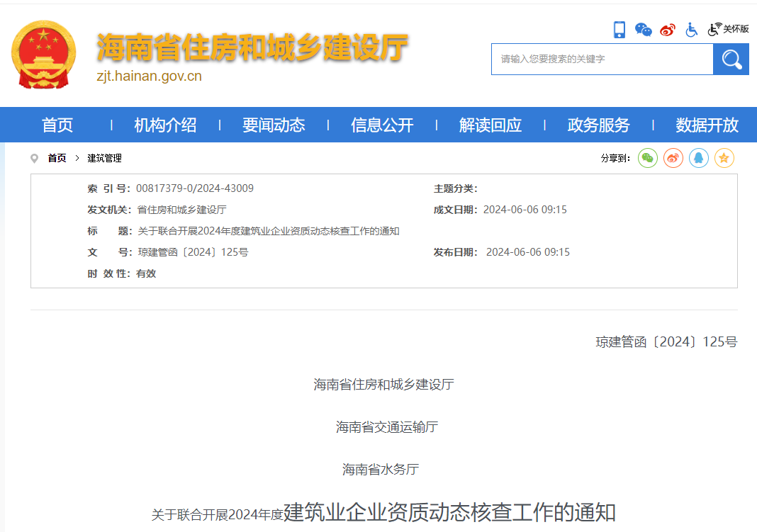Open 要闻动态 menu item

pos(274,125)
